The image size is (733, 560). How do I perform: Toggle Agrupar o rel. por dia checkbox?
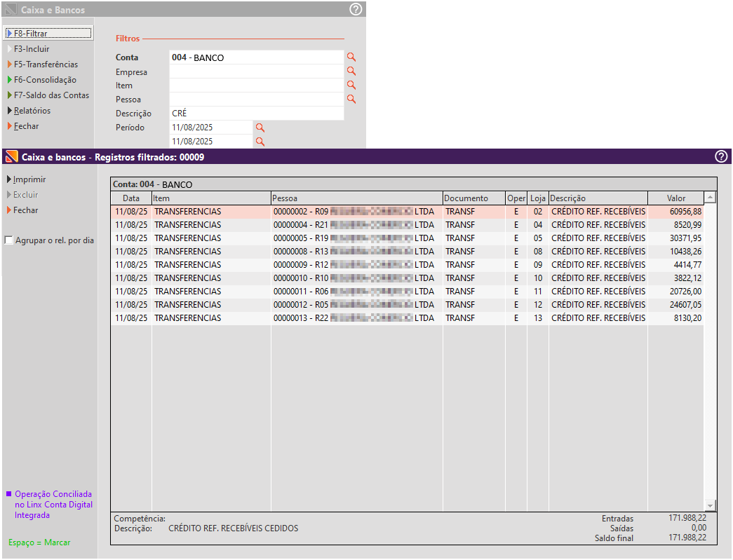pyautogui.click(x=8, y=240)
